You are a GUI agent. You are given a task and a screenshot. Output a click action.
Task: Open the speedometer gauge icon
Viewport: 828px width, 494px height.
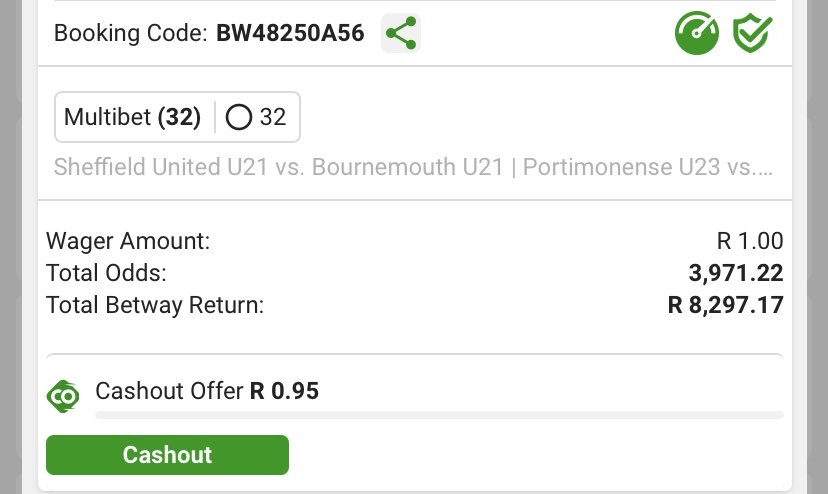point(697,33)
